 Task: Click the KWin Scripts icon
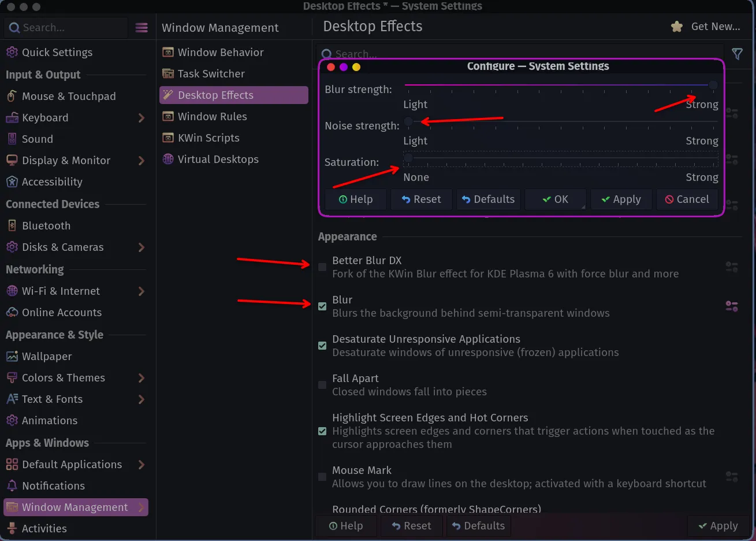click(168, 138)
